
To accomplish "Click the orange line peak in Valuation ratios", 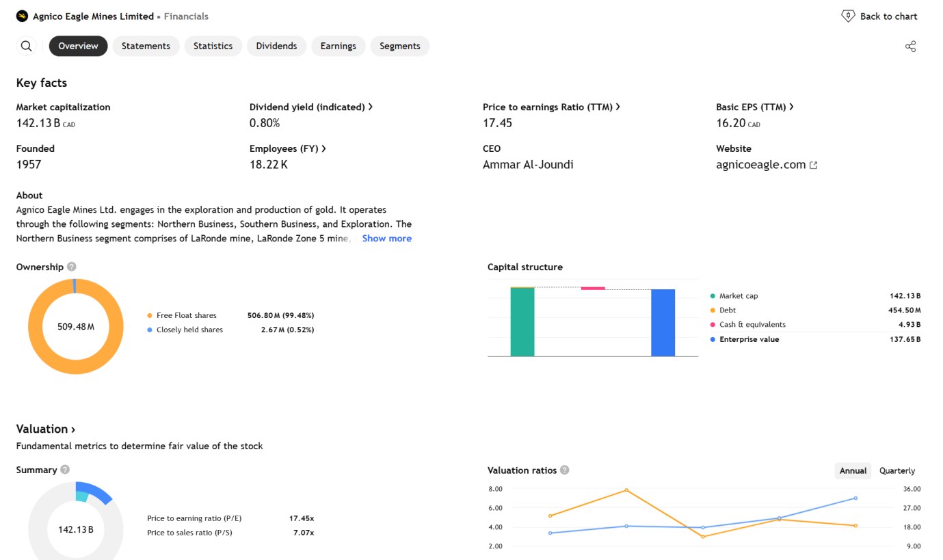I will [626, 490].
